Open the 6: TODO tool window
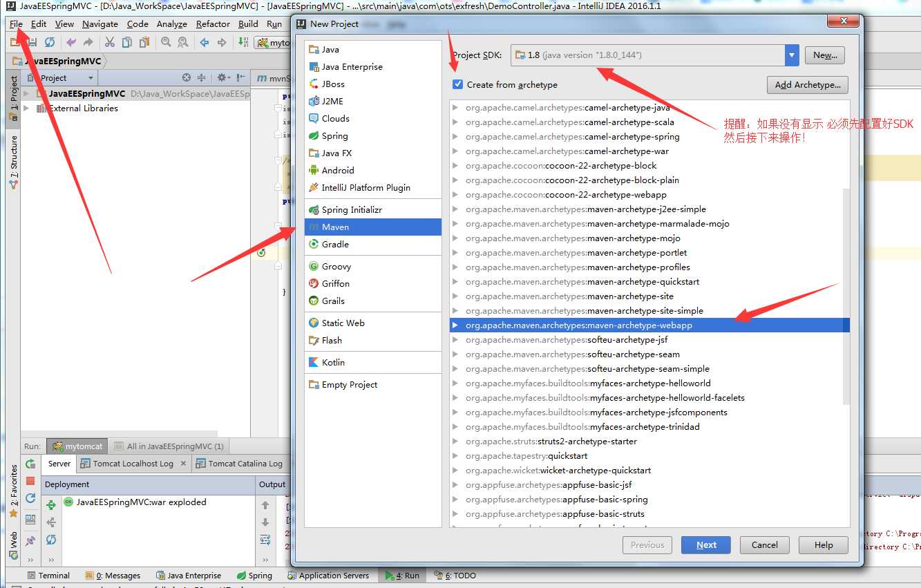Screen dimensions: 921x588 point(455,576)
